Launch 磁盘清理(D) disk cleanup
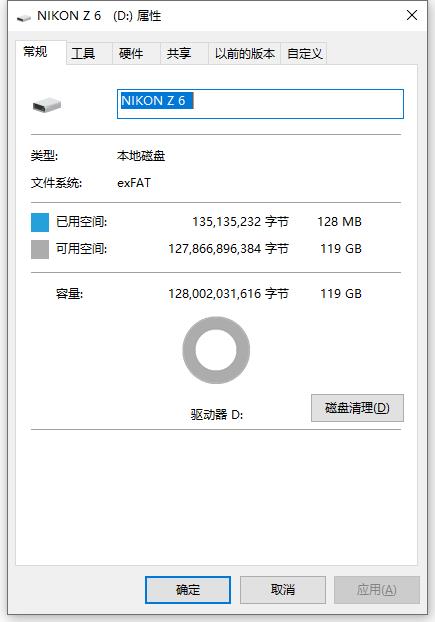 coord(357,408)
